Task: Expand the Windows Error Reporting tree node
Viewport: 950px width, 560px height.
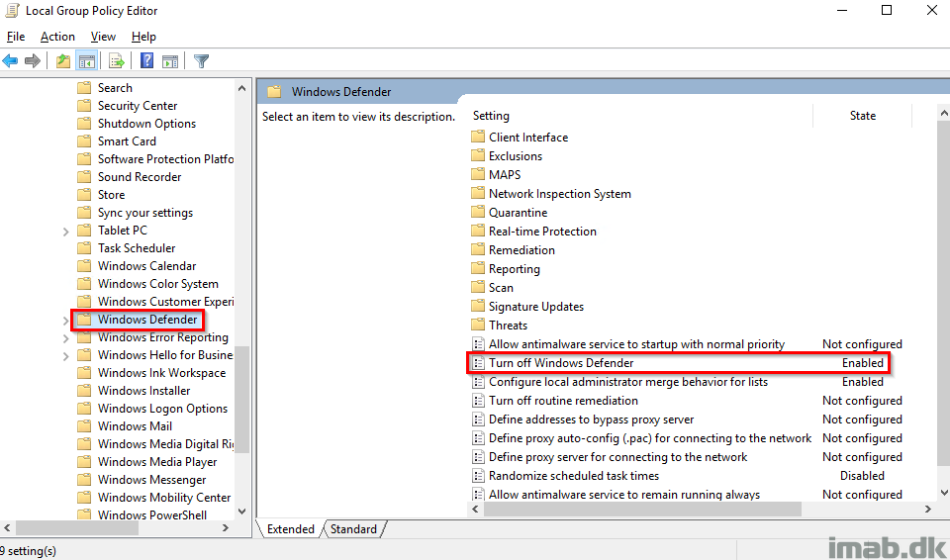Action: coord(65,338)
